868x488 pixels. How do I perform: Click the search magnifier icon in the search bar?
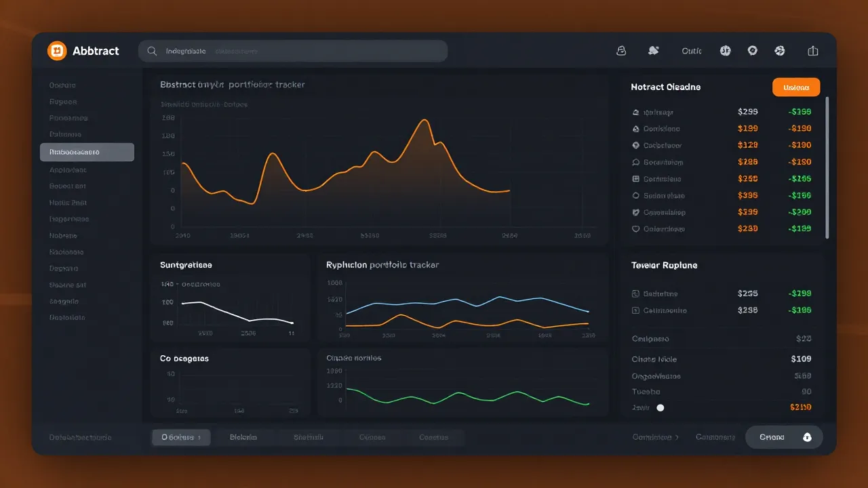click(x=152, y=51)
